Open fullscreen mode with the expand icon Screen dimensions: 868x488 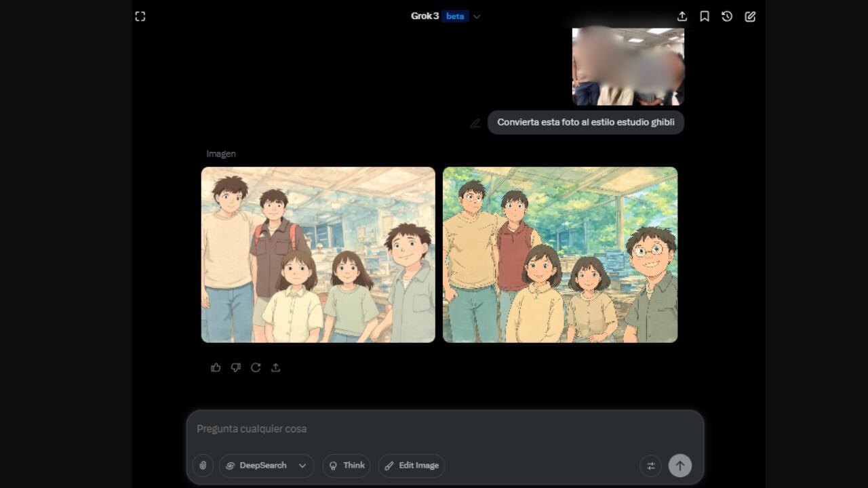pyautogui.click(x=140, y=16)
